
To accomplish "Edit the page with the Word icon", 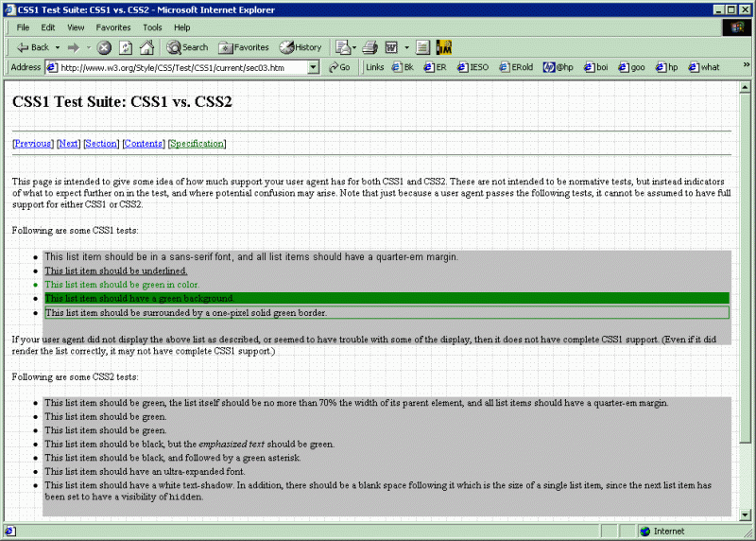I will point(391,47).
